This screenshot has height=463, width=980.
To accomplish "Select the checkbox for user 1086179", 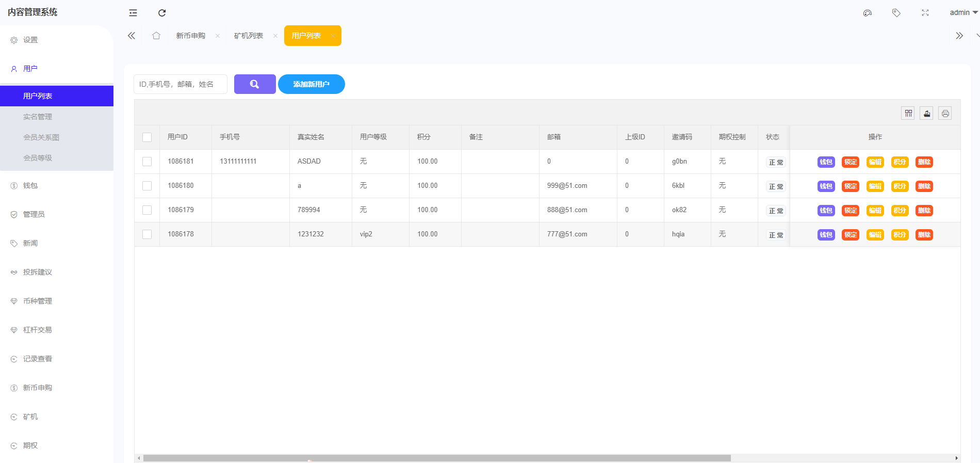I will [147, 210].
